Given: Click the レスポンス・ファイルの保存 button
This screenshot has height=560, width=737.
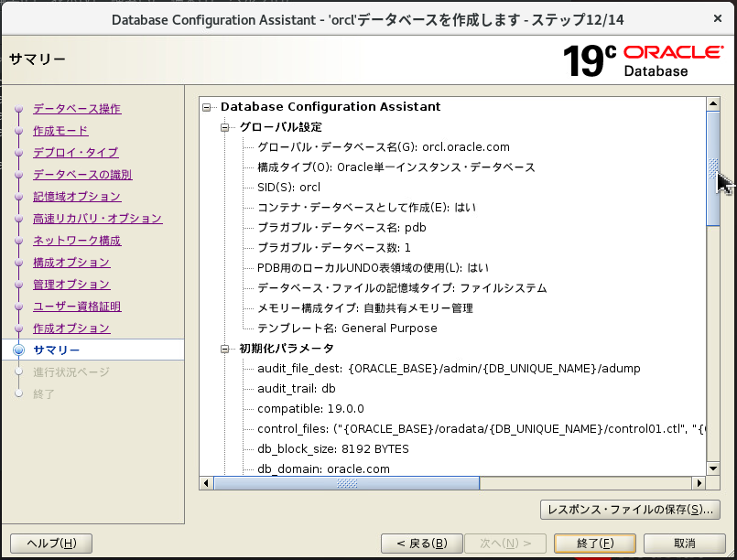Looking at the screenshot, I should (x=630, y=510).
